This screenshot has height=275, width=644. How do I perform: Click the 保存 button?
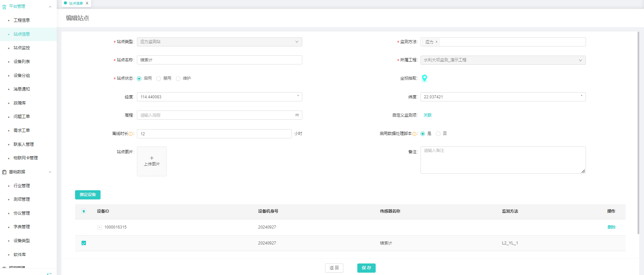tap(366, 268)
